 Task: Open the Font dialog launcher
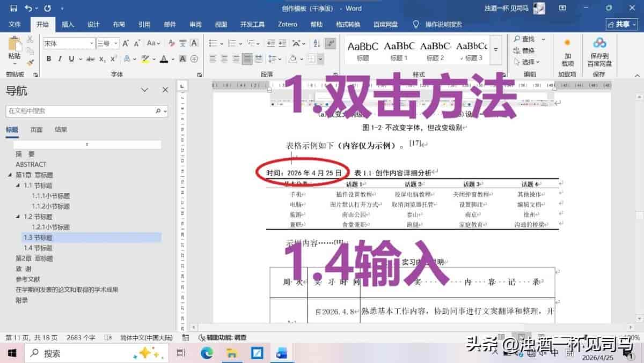[200, 75]
